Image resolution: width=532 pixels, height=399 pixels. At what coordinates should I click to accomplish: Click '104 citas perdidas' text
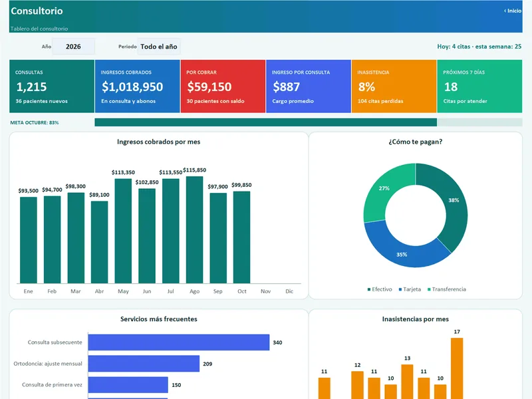[x=380, y=101]
